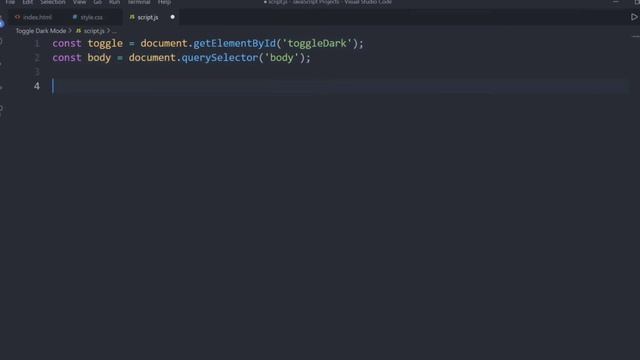This screenshot has height=360, width=640.
Task: Open the Terminal menu
Action: [139, 2]
